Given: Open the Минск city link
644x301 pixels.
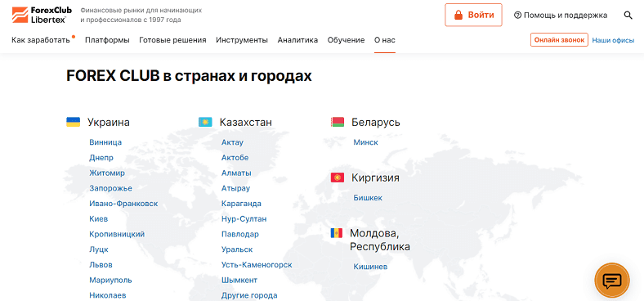Looking at the screenshot, I should 366,142.
